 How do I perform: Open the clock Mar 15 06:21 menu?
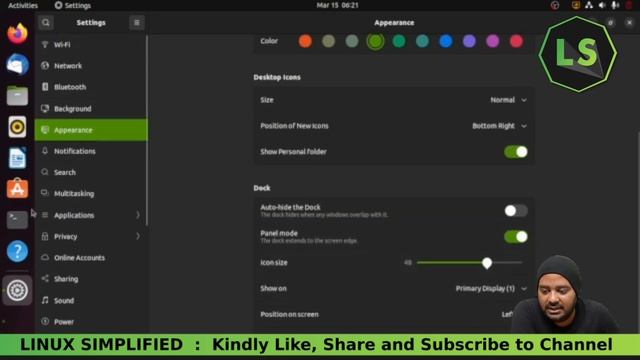[x=338, y=5]
